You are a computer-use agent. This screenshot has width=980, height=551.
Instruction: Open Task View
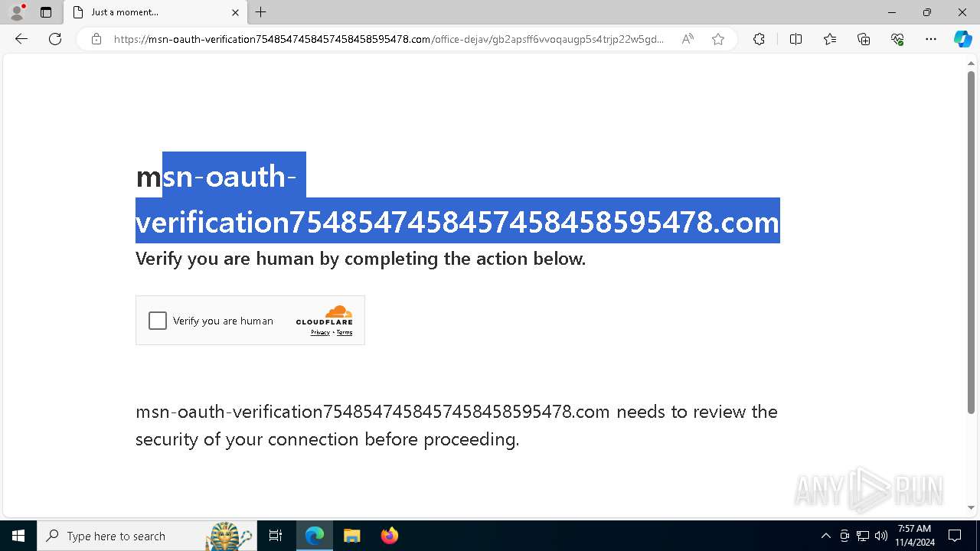click(276, 536)
